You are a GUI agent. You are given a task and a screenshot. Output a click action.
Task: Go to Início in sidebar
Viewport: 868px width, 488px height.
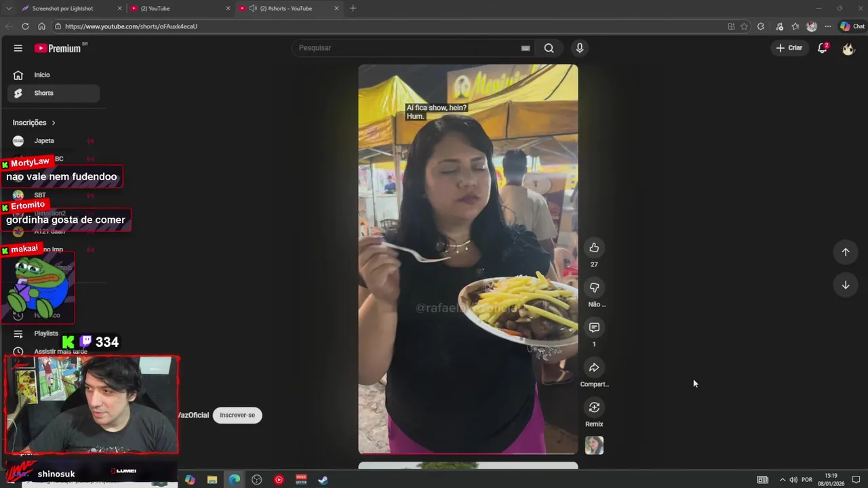point(54,75)
